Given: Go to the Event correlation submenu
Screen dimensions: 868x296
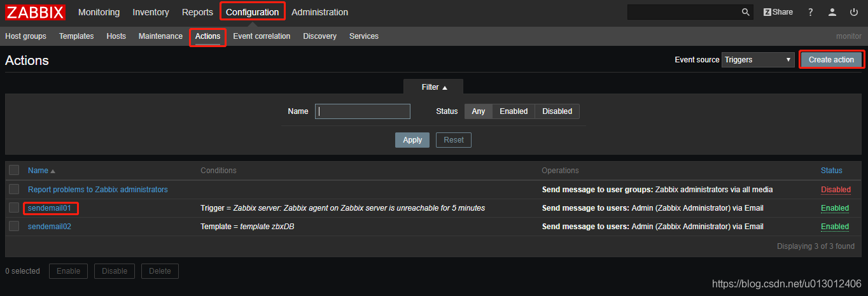Looking at the screenshot, I should tap(262, 36).
